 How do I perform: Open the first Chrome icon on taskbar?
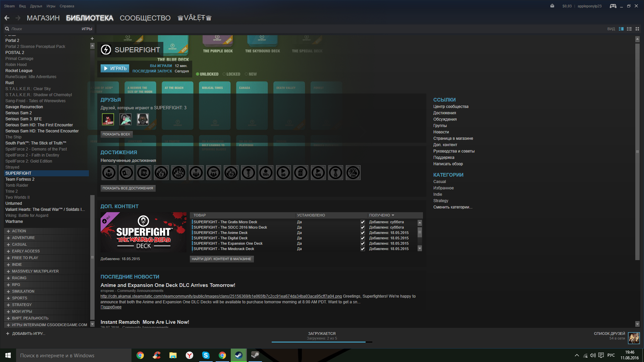pyautogui.click(x=140, y=355)
